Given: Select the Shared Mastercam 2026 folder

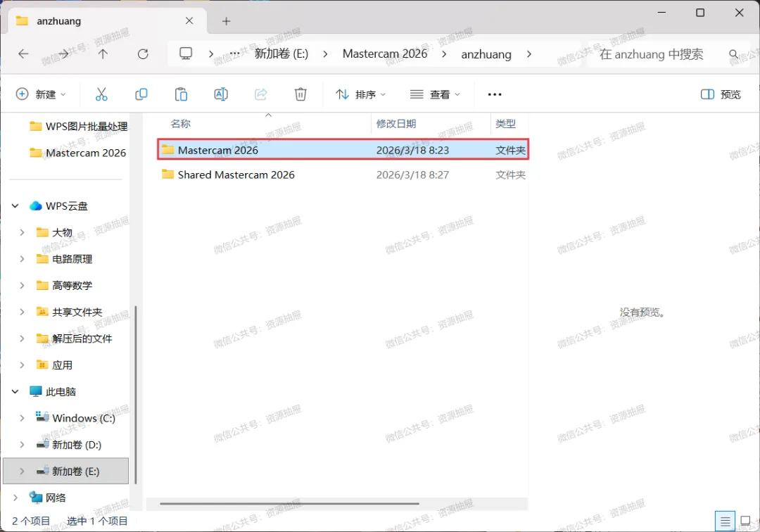Looking at the screenshot, I should (x=343, y=175).
